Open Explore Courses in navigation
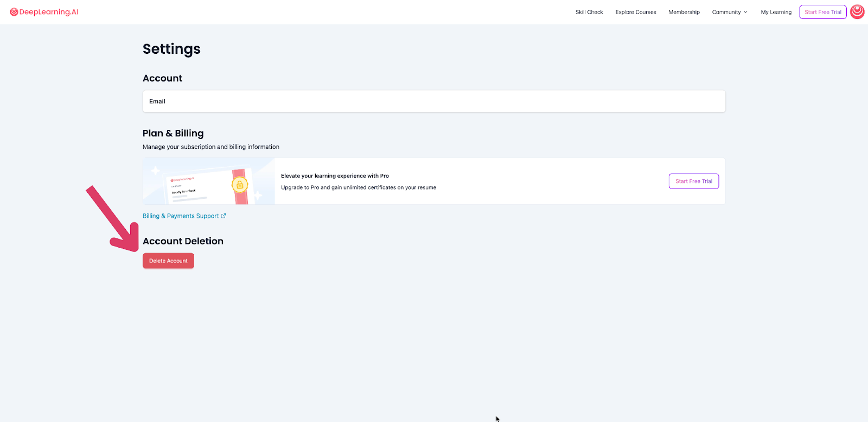Viewport: 868px width, 422px height. tap(635, 12)
